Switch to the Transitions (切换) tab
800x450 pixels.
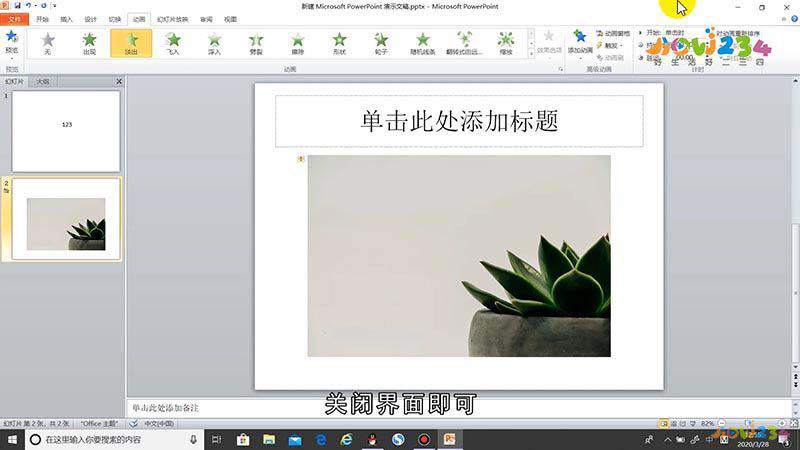[115, 19]
